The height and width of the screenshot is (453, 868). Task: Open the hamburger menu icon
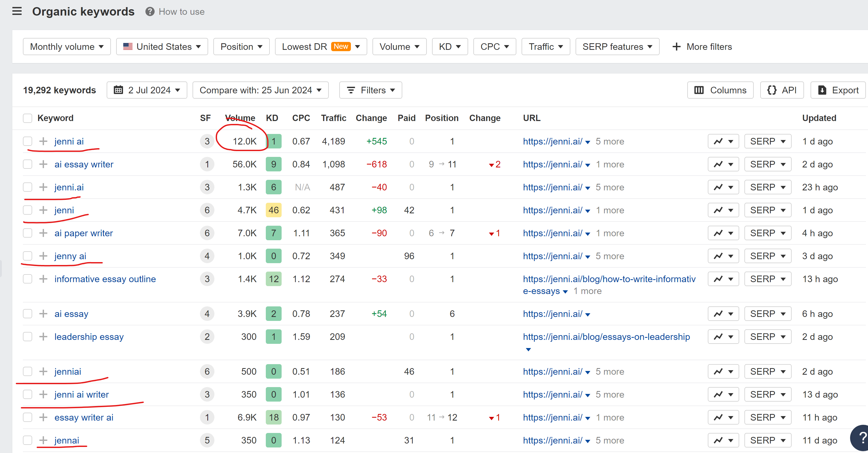(x=17, y=11)
